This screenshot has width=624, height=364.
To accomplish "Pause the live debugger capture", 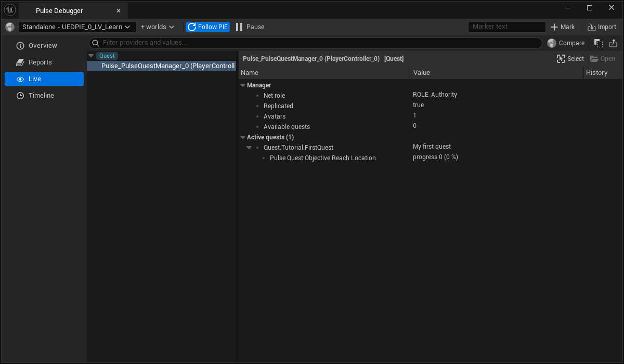I will tap(250, 27).
